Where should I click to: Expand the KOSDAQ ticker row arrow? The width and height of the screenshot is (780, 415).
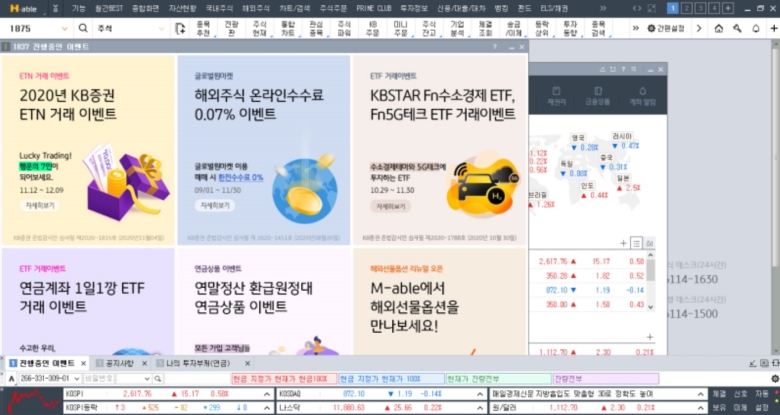(x=480, y=394)
